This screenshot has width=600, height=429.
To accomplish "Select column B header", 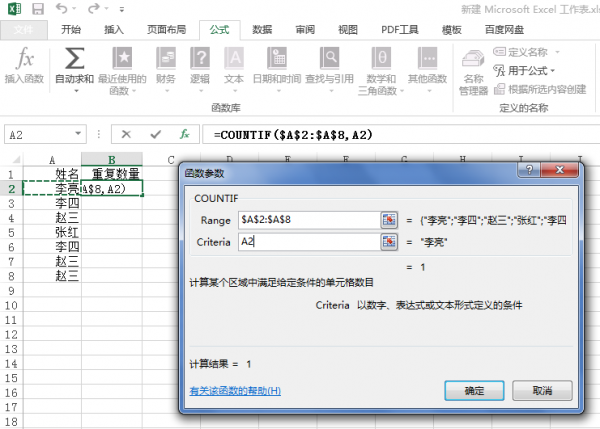I will pos(112,160).
